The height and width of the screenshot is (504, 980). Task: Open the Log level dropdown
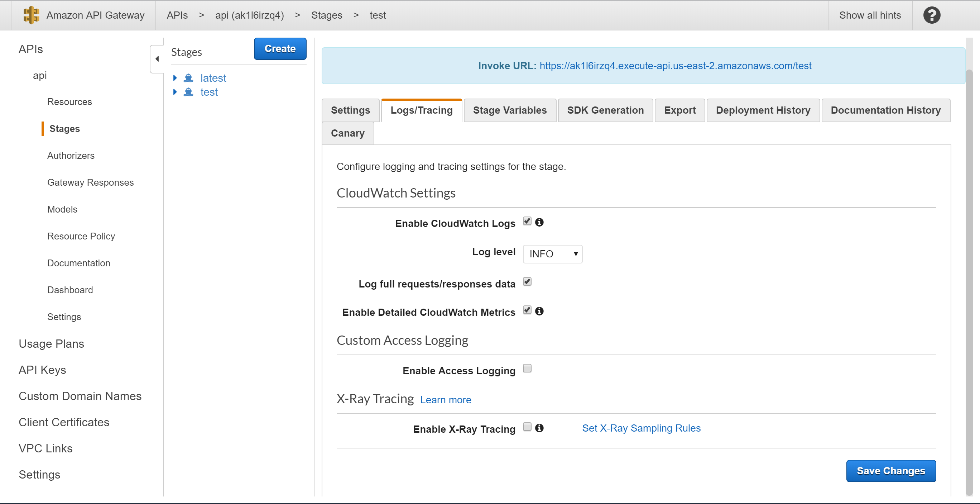552,253
